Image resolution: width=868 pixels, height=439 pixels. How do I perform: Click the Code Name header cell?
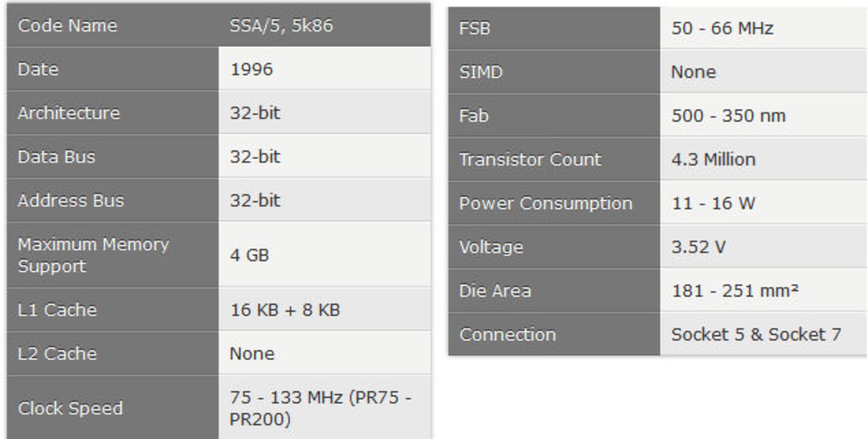coord(113,25)
